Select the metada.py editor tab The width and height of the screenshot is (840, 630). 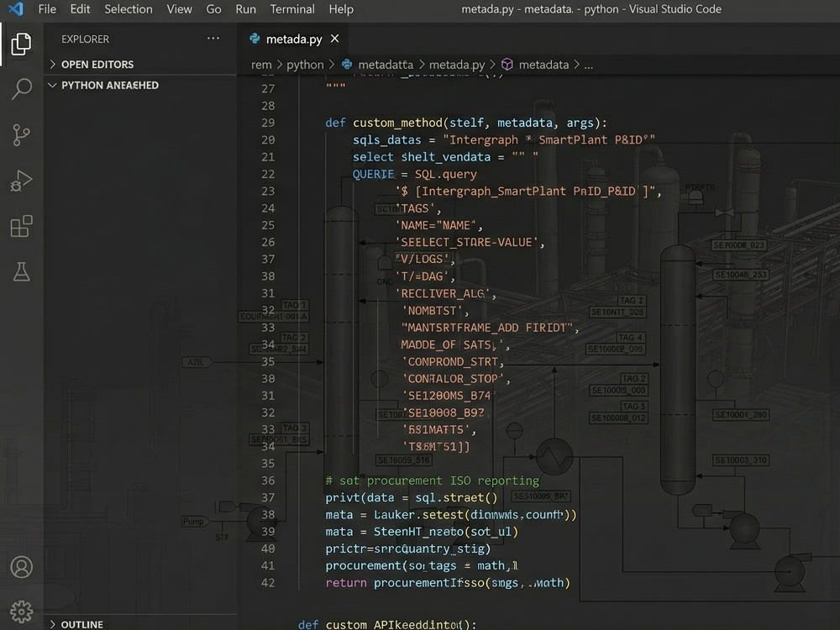[293, 39]
